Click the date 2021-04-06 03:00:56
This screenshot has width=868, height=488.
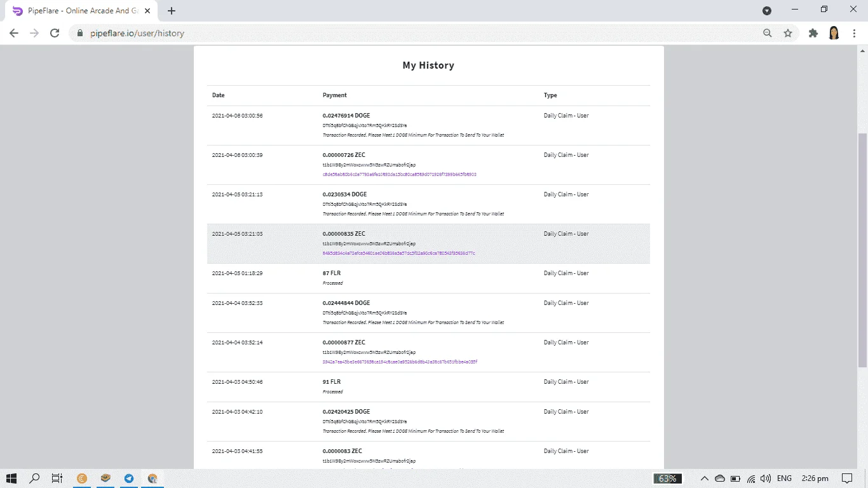[x=237, y=116]
